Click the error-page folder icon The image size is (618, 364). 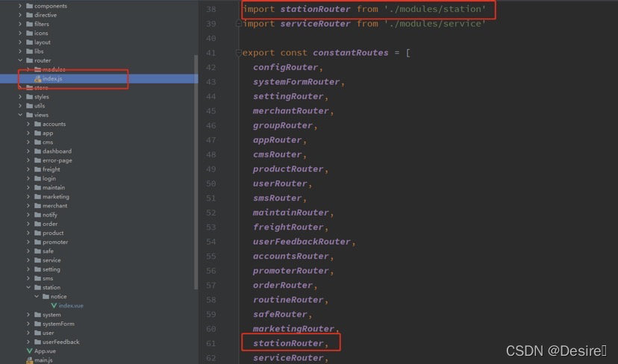pos(38,160)
